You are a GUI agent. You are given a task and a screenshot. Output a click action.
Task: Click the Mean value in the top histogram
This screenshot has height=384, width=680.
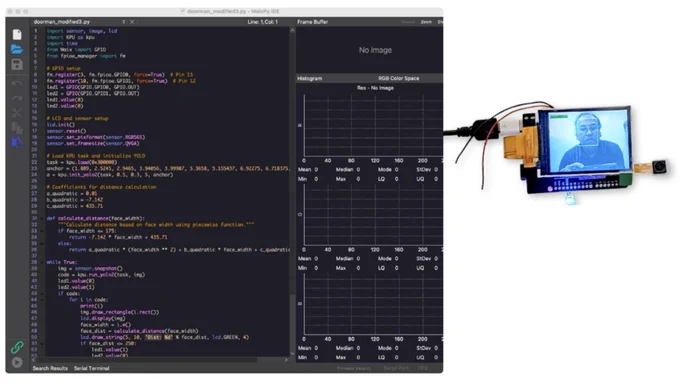316,170
